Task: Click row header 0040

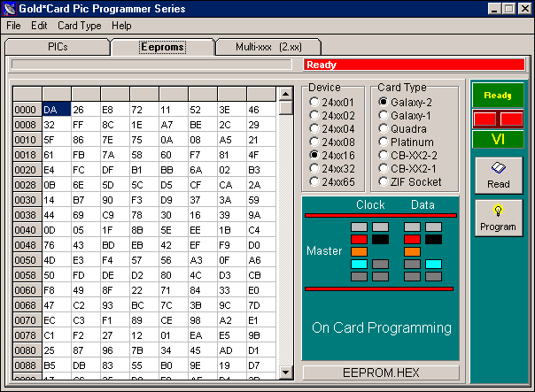Action: tap(27, 230)
